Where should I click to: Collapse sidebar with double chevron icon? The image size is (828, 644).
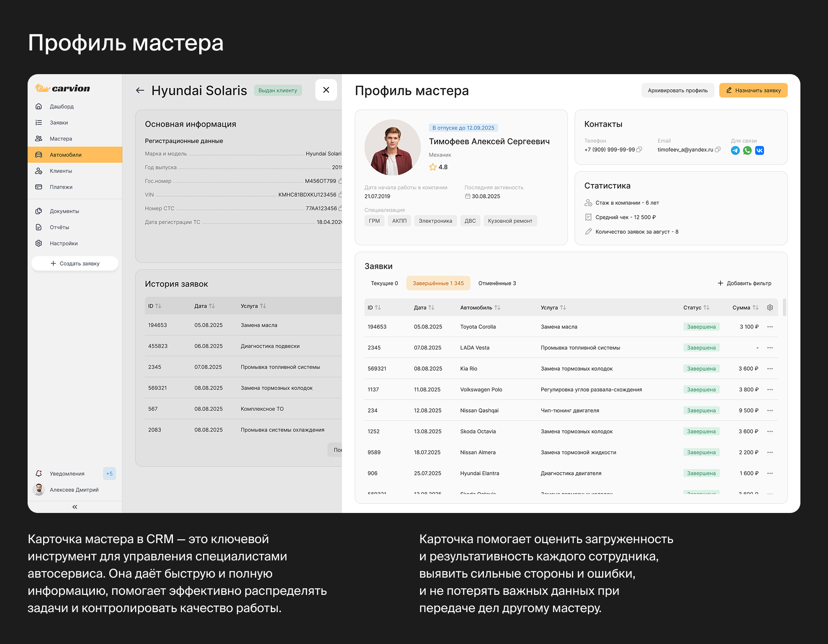[75, 507]
